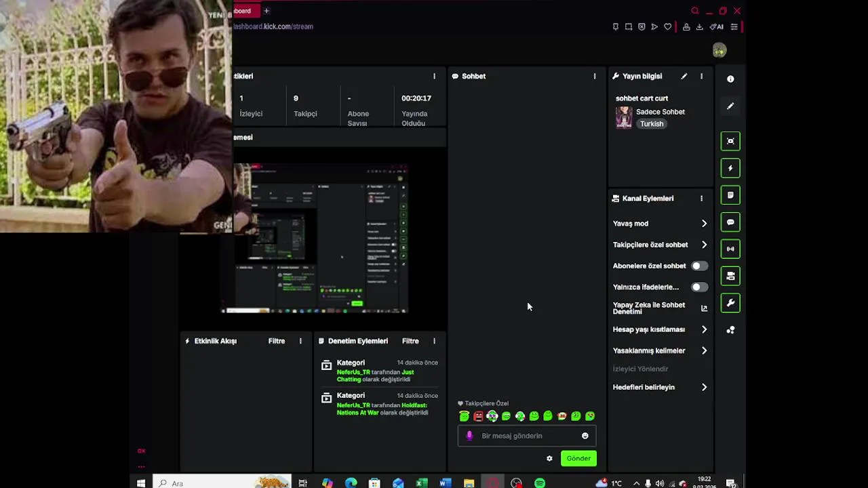Open Sohbet panel three-dot menu
This screenshot has width=868, height=488.
[x=595, y=77]
